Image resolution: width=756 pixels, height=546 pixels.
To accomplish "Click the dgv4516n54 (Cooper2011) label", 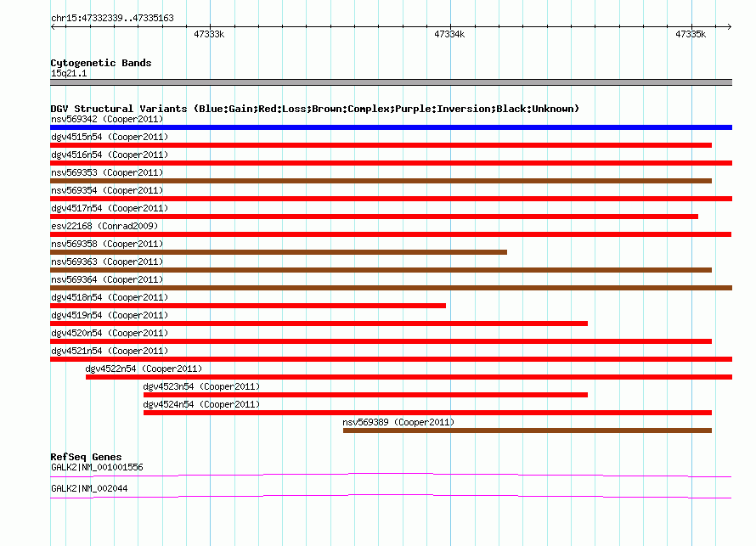I will (x=110, y=155).
